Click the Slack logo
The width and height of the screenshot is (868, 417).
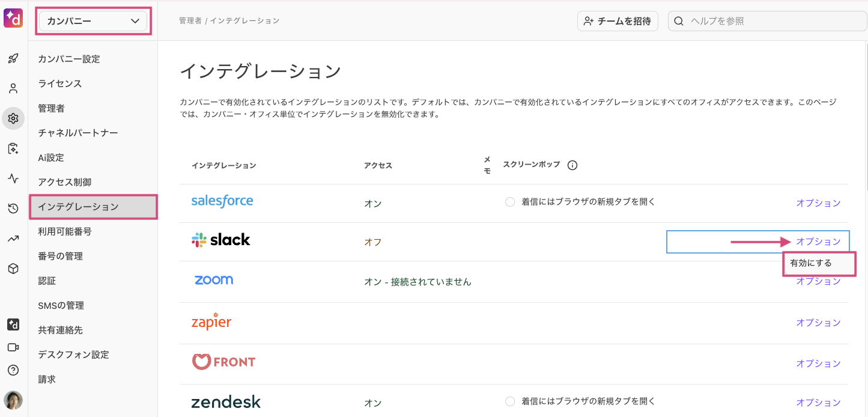(220, 240)
